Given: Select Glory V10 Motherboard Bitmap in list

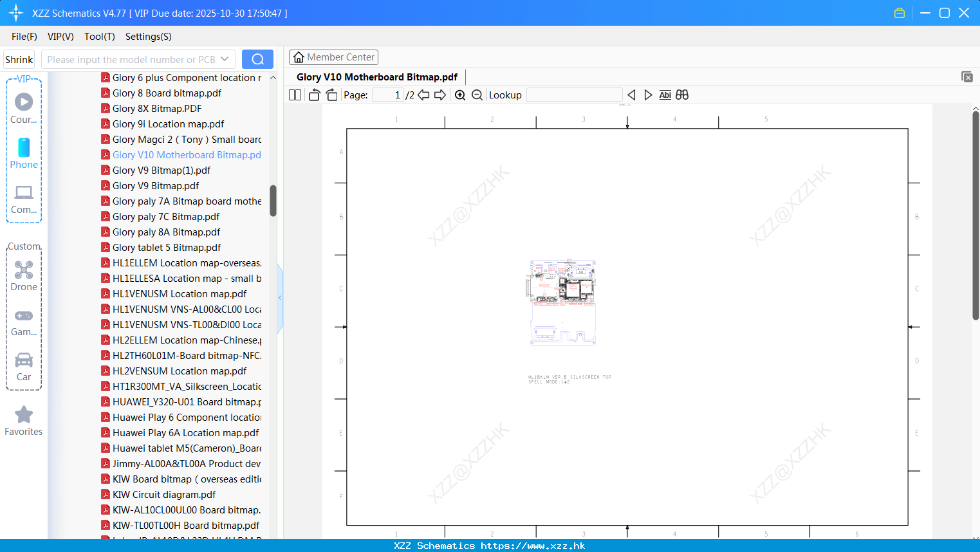Looking at the screenshot, I should click(x=181, y=155).
